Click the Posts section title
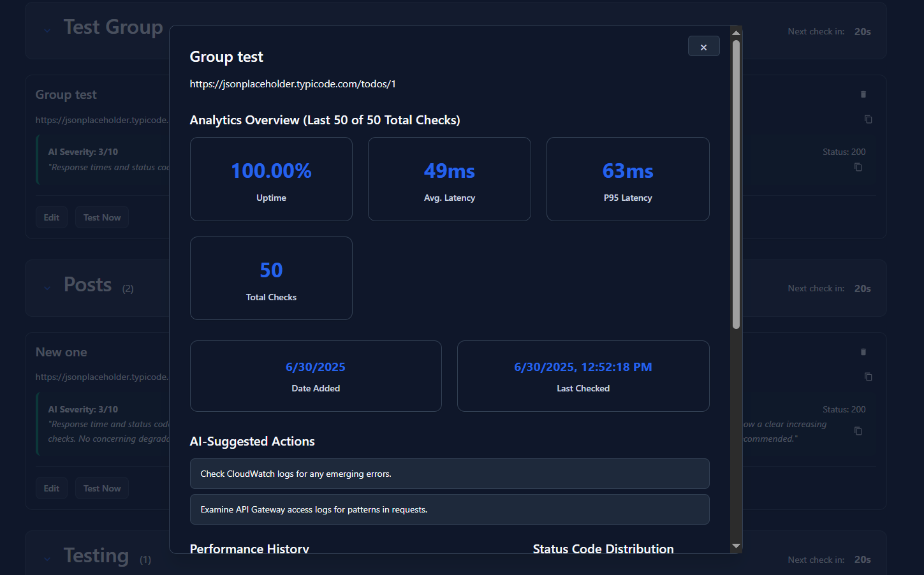The image size is (924, 575). (x=88, y=284)
